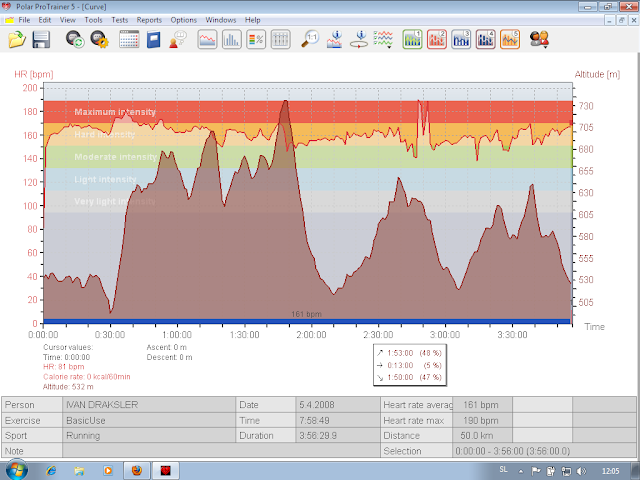
Task: Click the Windows Start orb
Action: pos(16,470)
